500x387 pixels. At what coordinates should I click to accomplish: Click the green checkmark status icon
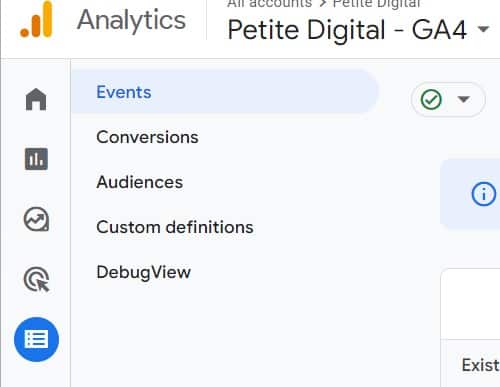[x=431, y=99]
